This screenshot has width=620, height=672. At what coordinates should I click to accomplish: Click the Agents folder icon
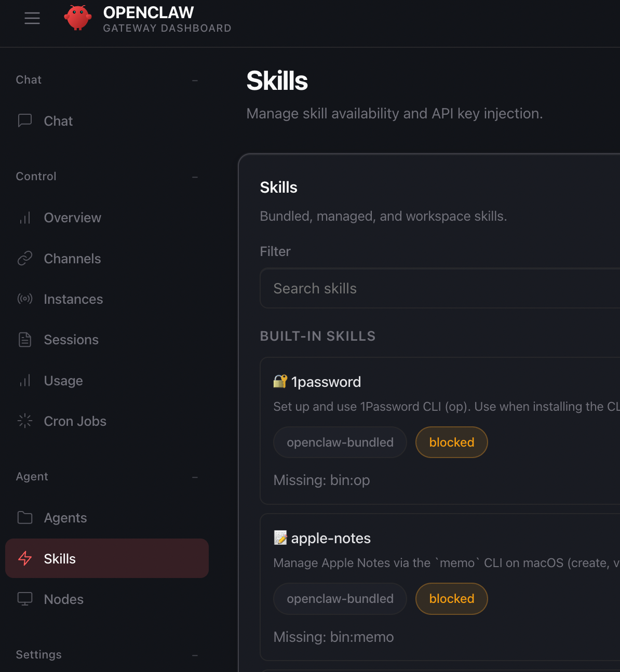coord(25,517)
